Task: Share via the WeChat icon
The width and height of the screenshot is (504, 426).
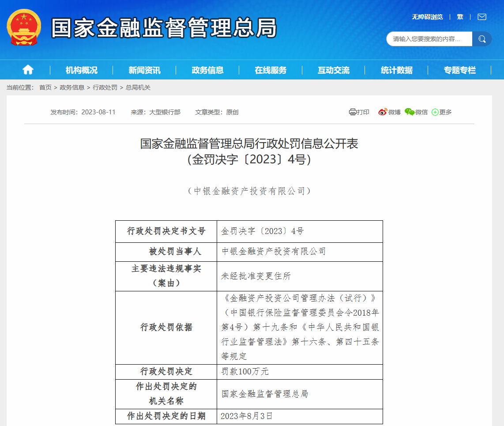Action: tap(410, 112)
